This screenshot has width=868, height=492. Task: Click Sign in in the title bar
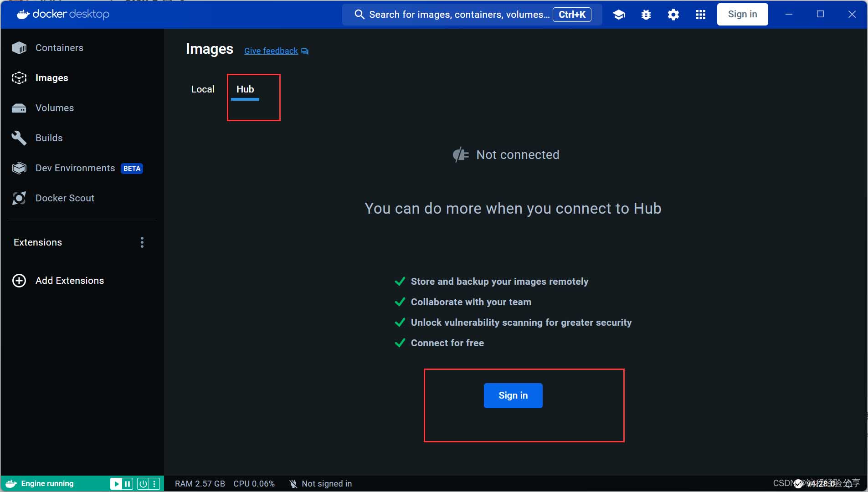coord(742,14)
